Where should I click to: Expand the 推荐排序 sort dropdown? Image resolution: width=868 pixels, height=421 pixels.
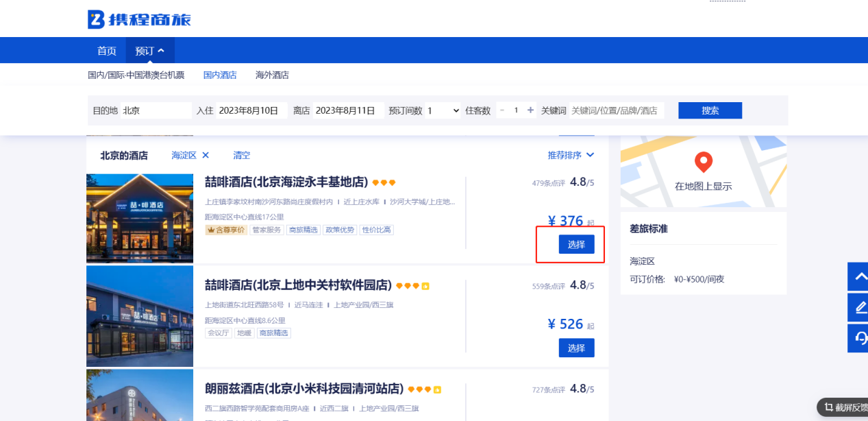pyautogui.click(x=571, y=156)
